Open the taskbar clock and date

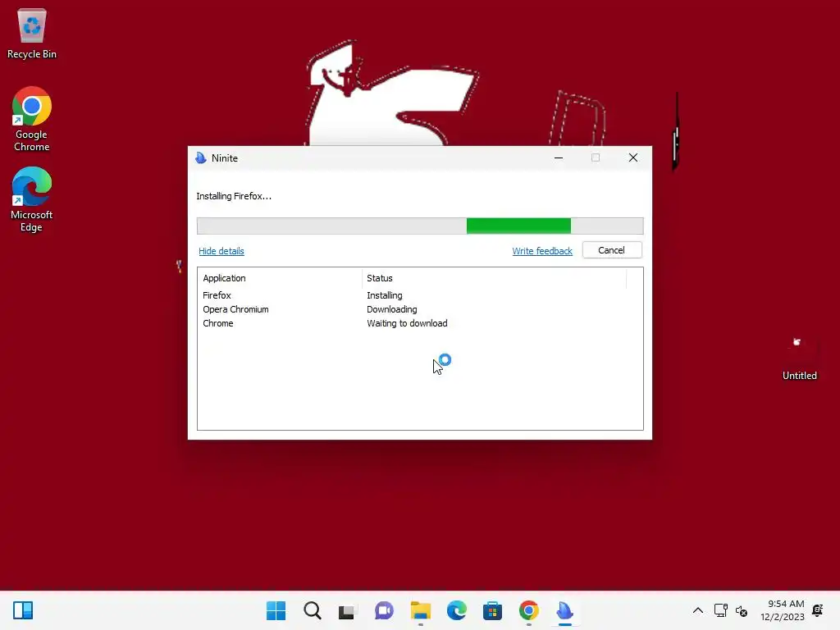[x=782, y=610]
